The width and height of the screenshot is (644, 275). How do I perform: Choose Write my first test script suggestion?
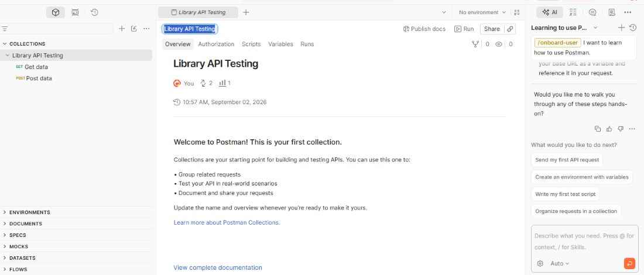point(566,194)
